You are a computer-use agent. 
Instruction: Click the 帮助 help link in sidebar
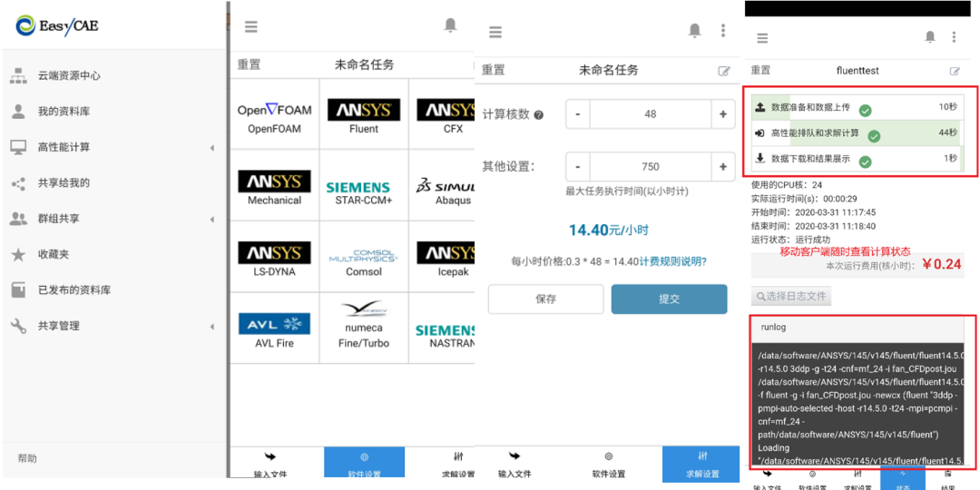coord(27,458)
